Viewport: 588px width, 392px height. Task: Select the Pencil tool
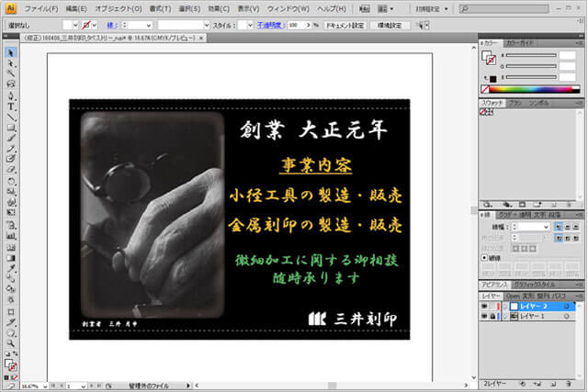(x=11, y=149)
